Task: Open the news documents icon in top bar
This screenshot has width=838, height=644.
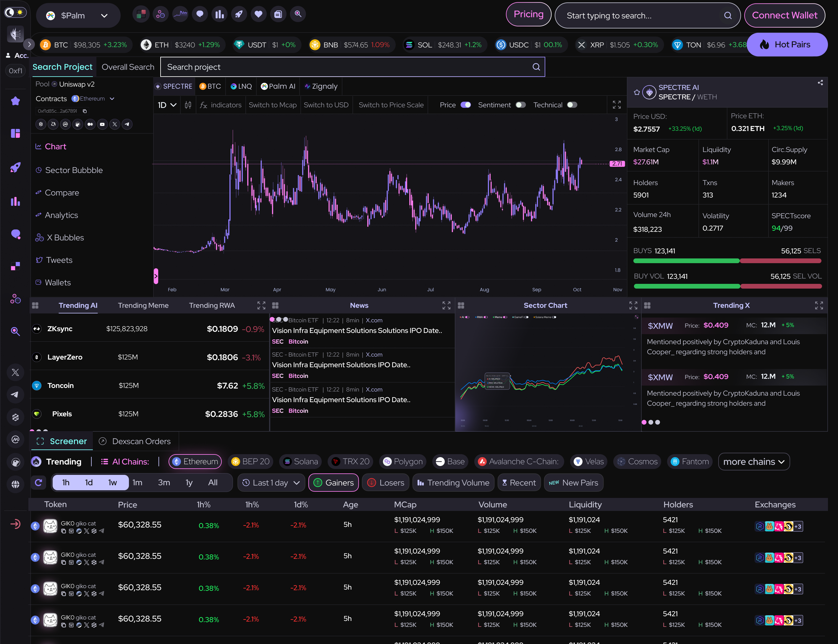Action: (278, 14)
